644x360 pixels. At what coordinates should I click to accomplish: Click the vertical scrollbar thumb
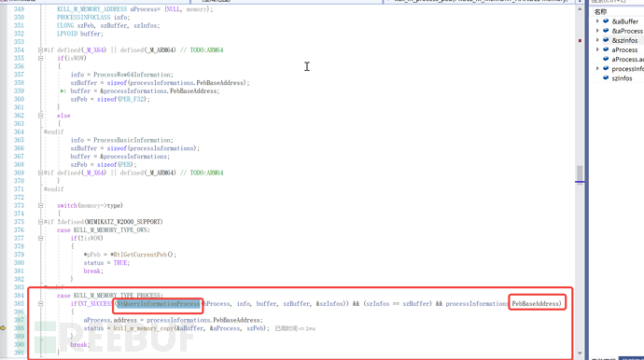point(580,173)
